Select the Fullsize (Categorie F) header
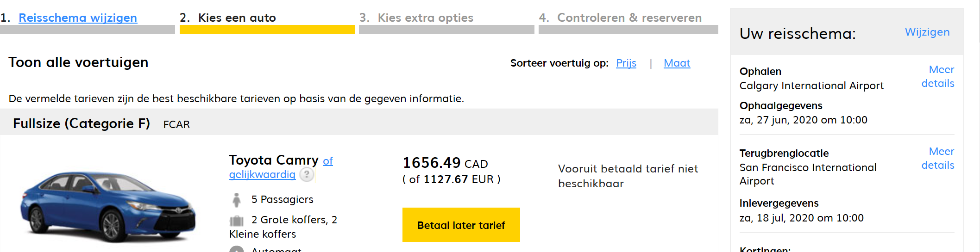Viewport: 980px width, 252px height. (x=82, y=123)
